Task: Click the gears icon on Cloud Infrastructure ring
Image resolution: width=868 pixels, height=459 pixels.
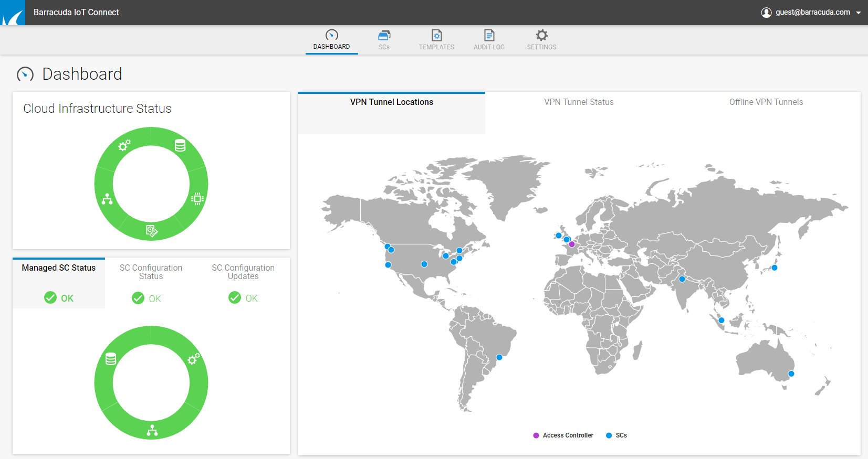Action: click(x=124, y=145)
